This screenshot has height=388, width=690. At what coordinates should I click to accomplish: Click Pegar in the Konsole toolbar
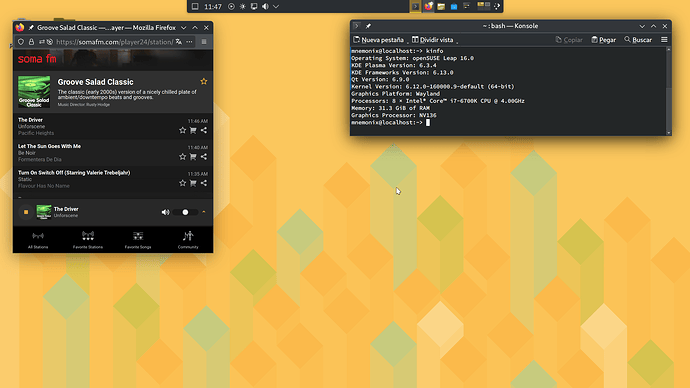(x=603, y=40)
